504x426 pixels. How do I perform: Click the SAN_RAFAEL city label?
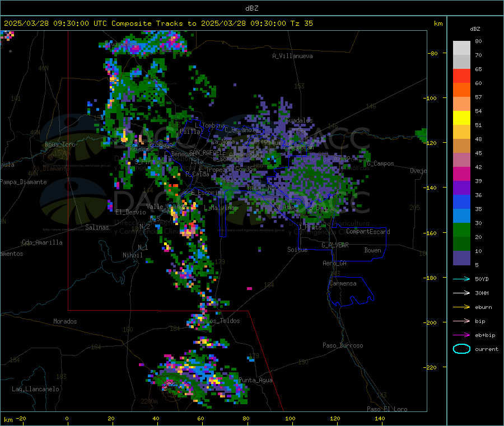pos(205,152)
